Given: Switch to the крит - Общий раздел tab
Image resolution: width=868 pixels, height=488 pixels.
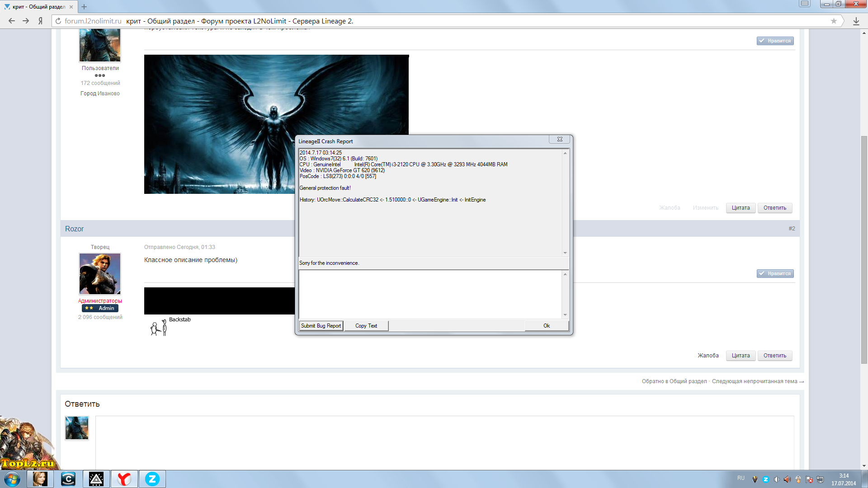Looking at the screenshot, I should click(39, 7).
